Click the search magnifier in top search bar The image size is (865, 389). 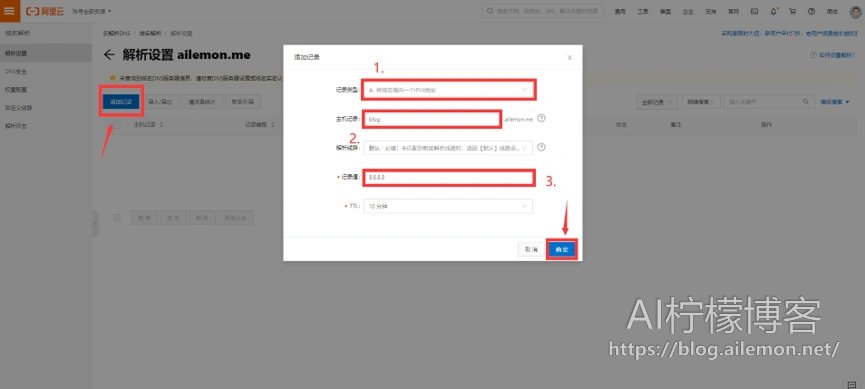[490, 11]
